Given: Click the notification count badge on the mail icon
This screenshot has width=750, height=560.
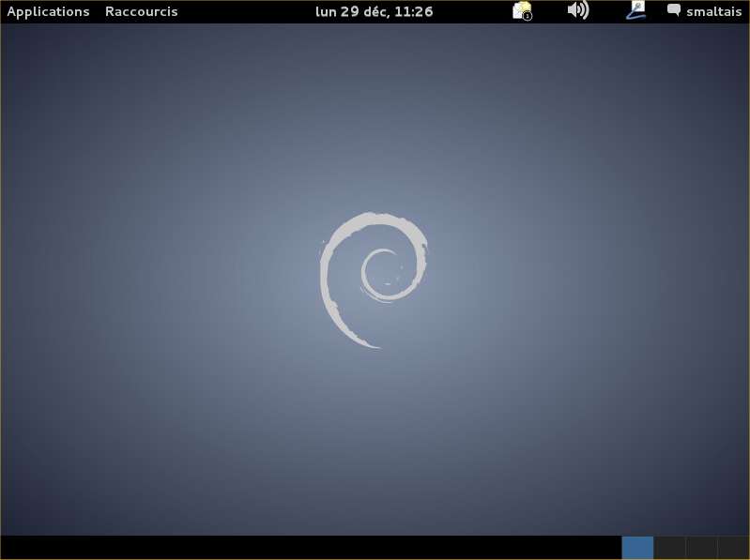Looking at the screenshot, I should (x=528, y=16).
